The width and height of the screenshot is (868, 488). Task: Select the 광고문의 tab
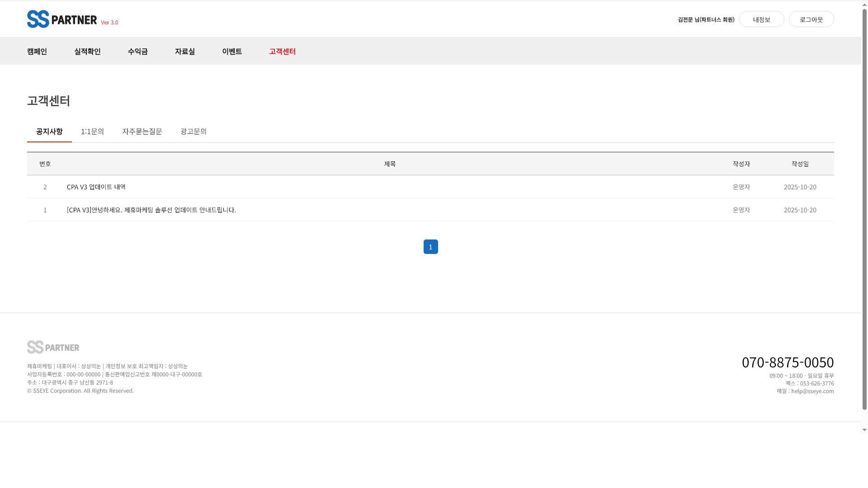tap(193, 131)
